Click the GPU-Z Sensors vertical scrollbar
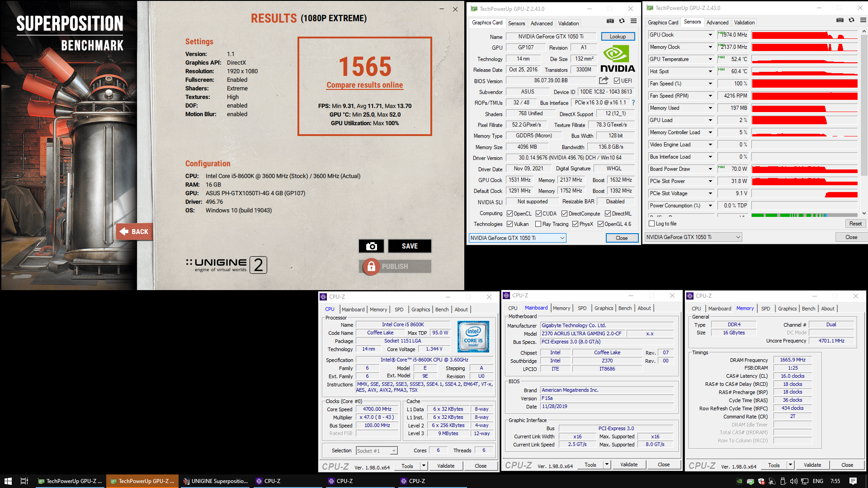This screenshot has height=488, width=868. pyautogui.click(x=864, y=122)
